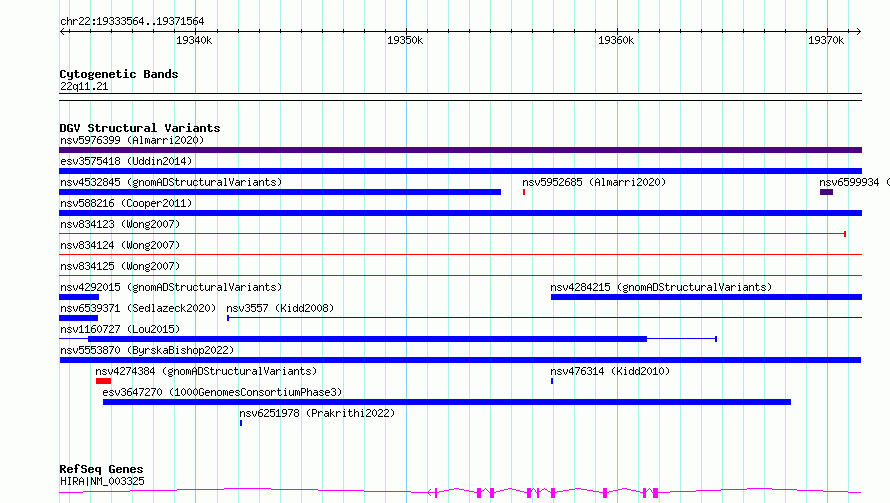The height and width of the screenshot is (503, 890).
Task: Select nsv4532845 (gnomADStructuralVariants) label
Action: coord(171,182)
